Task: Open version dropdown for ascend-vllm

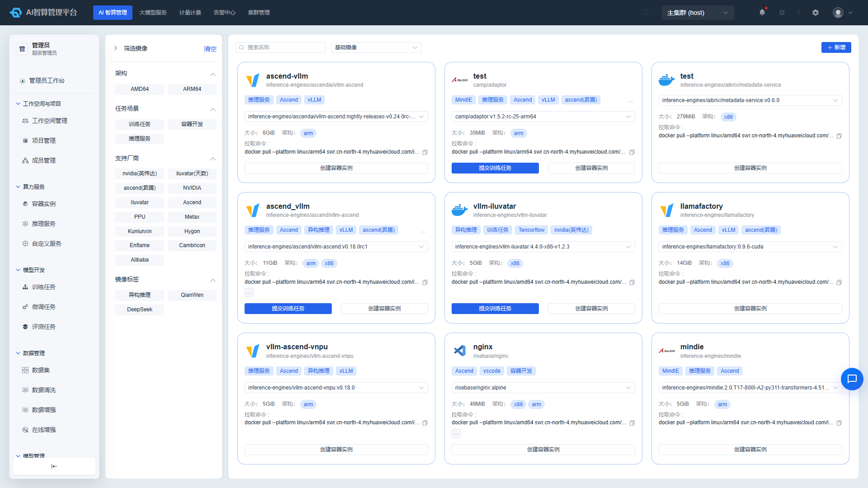Action: (336, 117)
